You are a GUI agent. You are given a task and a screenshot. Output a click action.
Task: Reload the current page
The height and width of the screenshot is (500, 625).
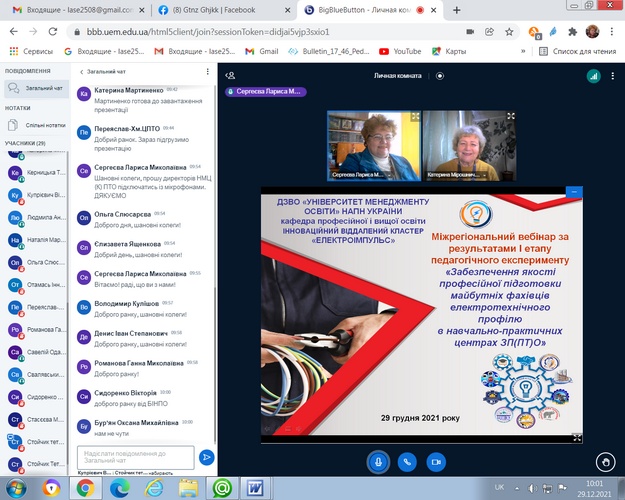[x=53, y=32]
